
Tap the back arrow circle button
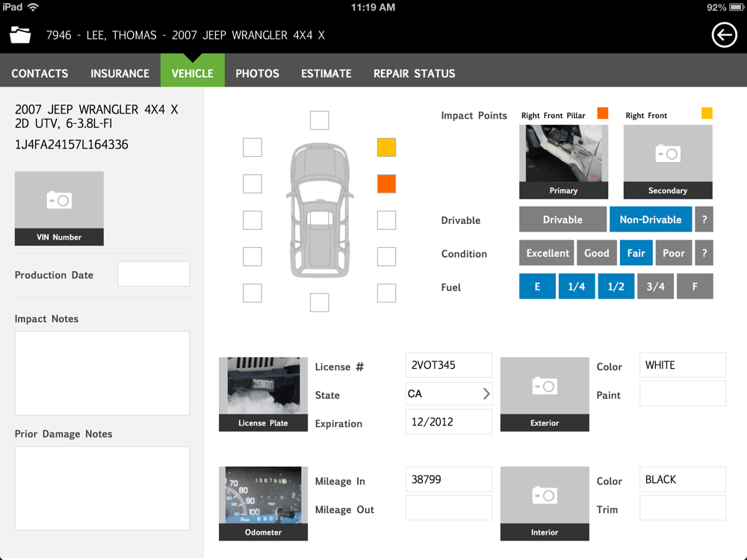pos(724,35)
